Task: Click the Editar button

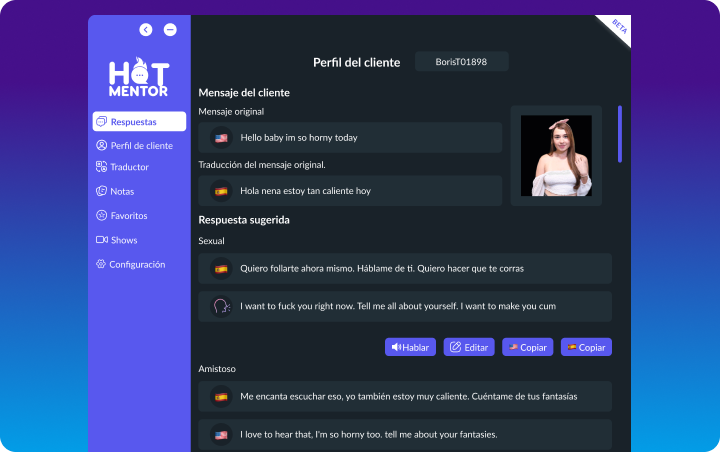Action: point(469,347)
